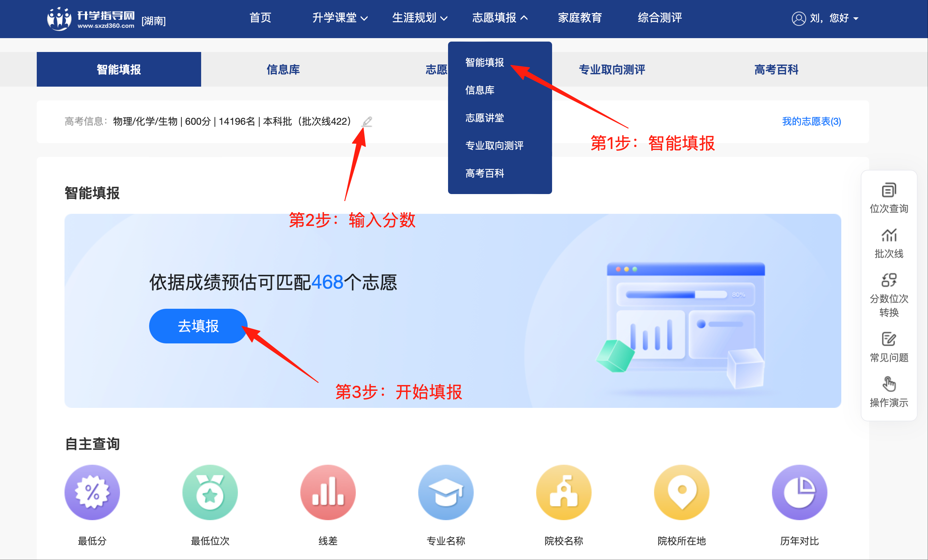Open the 最低分 percent icon
This screenshot has width=928, height=560.
[x=92, y=492]
